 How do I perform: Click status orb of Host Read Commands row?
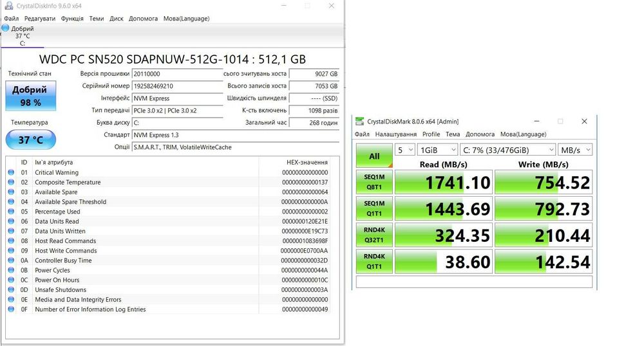[11, 241]
